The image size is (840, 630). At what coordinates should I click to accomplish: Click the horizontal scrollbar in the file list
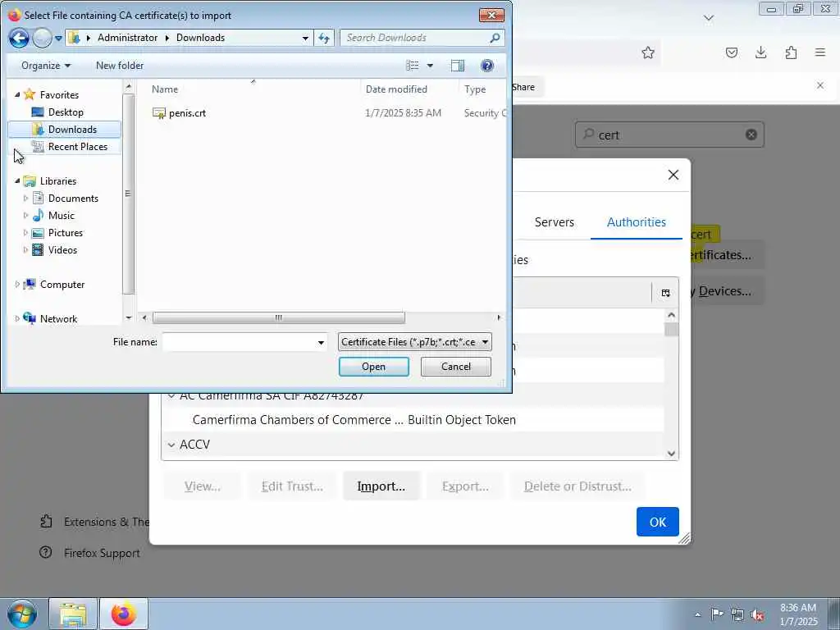click(x=279, y=317)
